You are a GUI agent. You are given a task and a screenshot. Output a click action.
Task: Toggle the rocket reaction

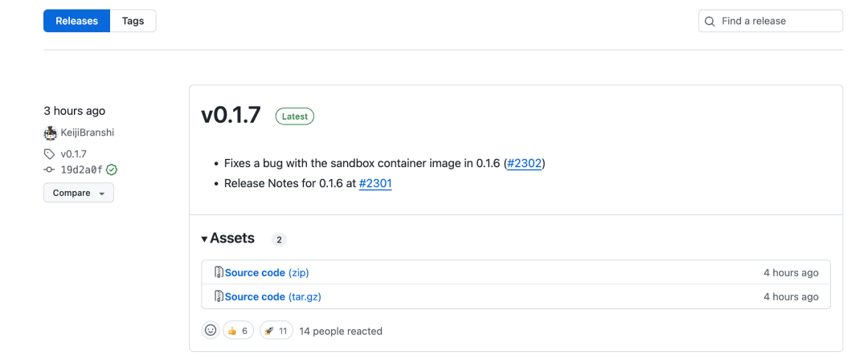276,331
